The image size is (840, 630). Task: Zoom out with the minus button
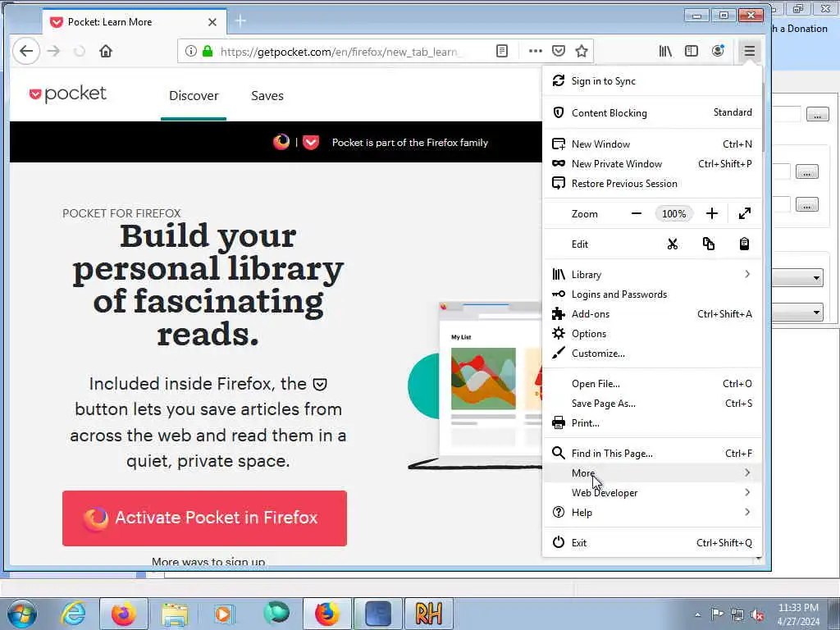[637, 214]
